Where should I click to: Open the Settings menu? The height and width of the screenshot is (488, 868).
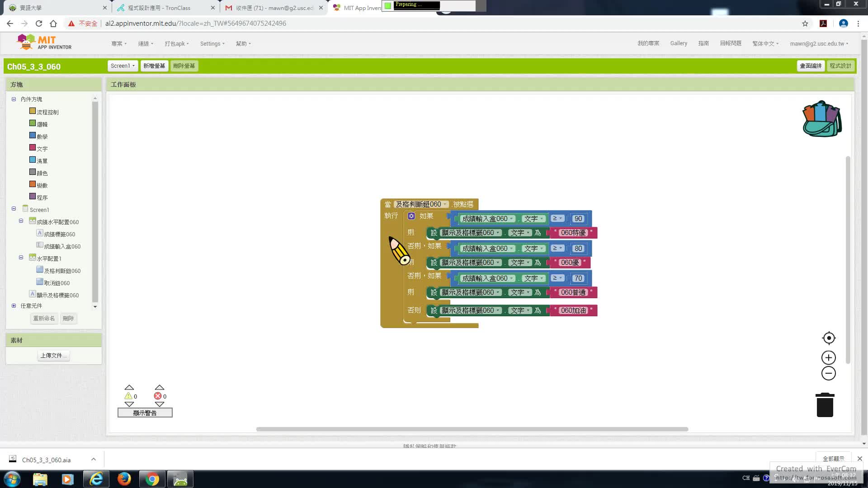pyautogui.click(x=212, y=44)
